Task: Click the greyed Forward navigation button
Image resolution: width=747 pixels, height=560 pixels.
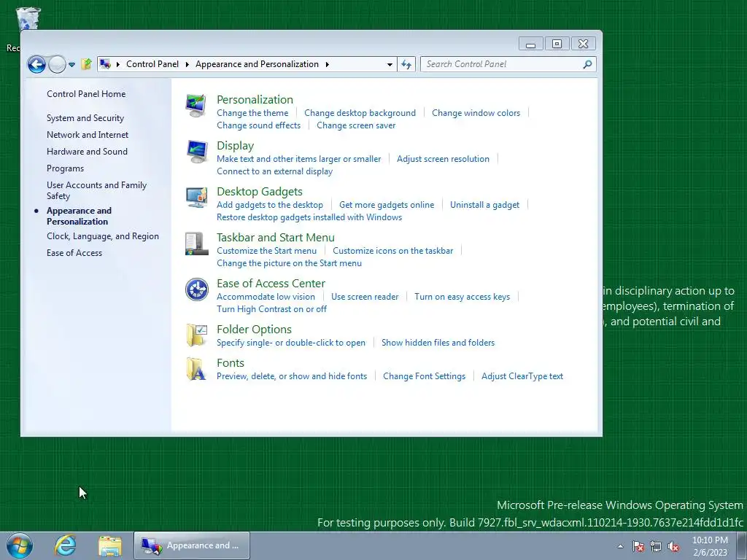Action: click(x=57, y=64)
